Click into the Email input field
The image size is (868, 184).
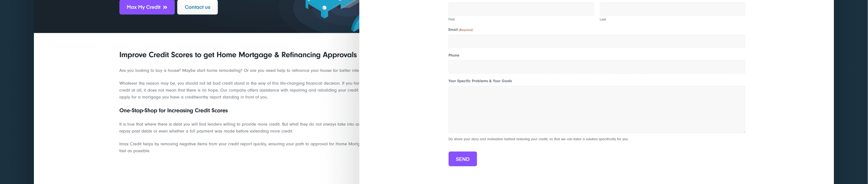[596, 41]
